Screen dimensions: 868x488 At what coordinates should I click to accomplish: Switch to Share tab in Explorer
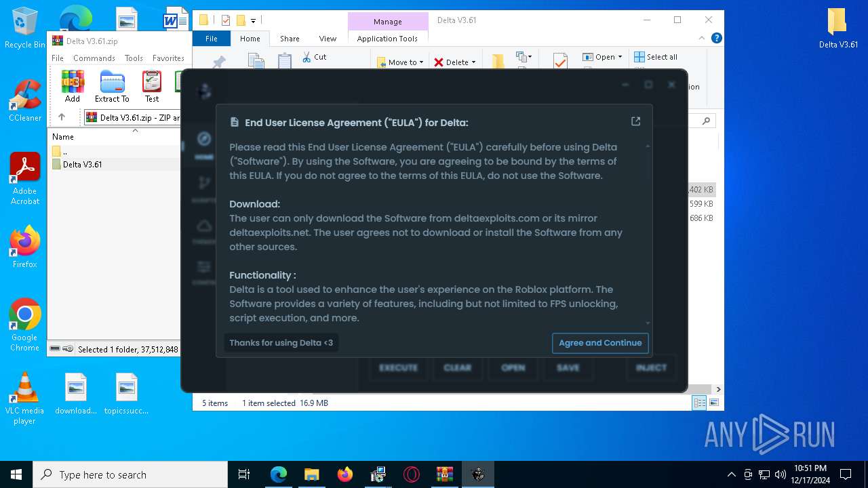click(290, 39)
